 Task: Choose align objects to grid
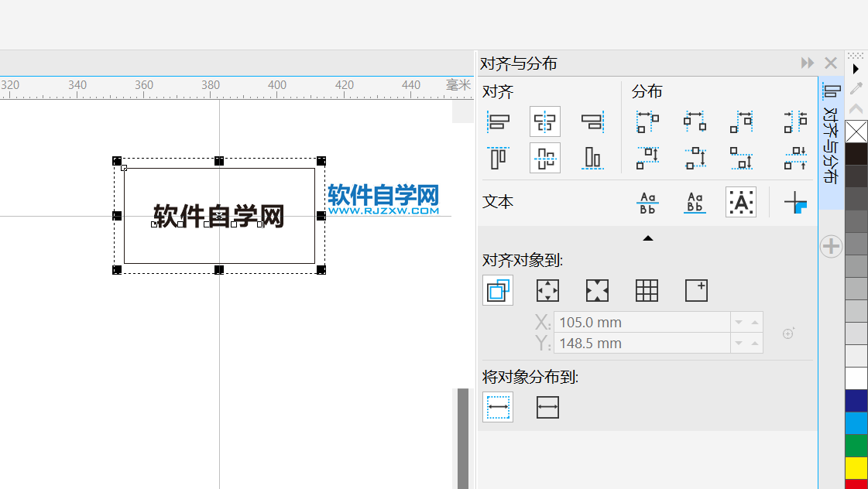tap(647, 290)
